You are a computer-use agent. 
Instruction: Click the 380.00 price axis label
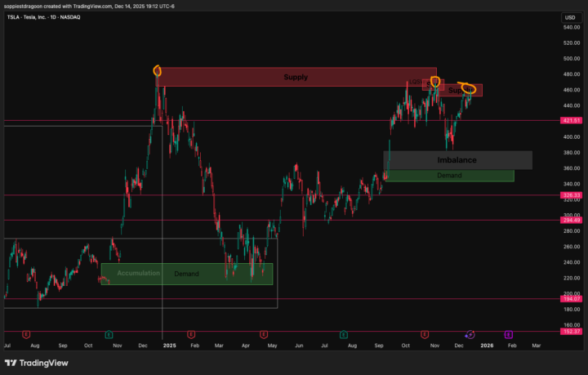572,153
